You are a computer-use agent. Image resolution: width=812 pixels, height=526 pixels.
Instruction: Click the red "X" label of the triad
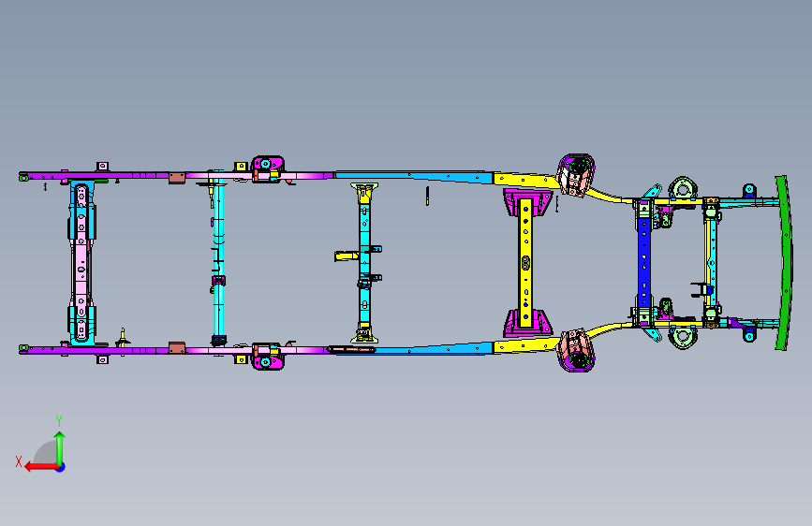(19, 461)
